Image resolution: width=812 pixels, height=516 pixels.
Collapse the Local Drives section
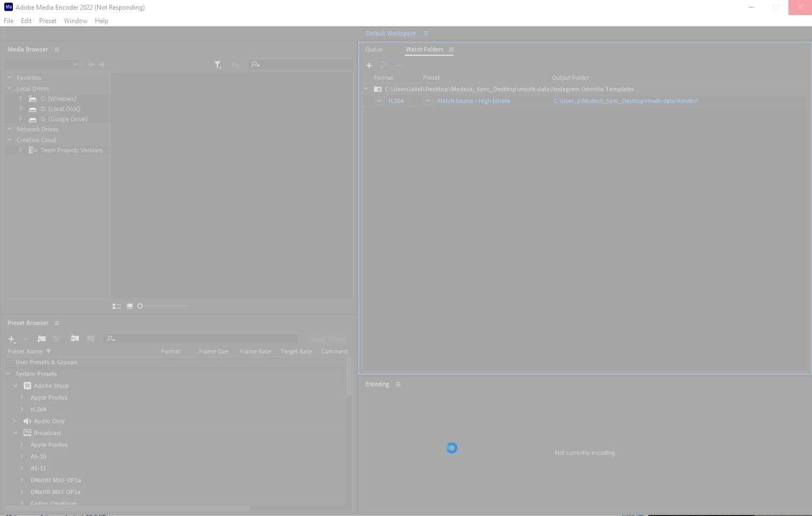[x=10, y=89]
